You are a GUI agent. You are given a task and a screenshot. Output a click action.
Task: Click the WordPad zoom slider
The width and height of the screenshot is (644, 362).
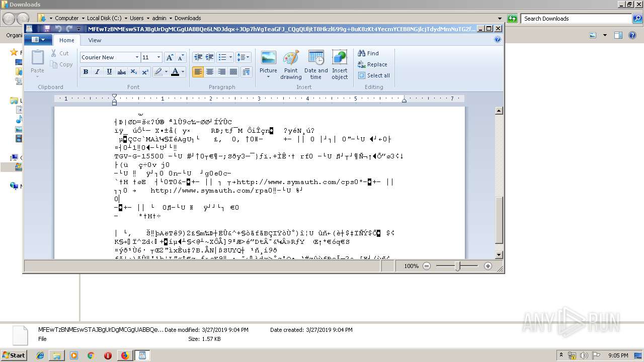[457, 266]
